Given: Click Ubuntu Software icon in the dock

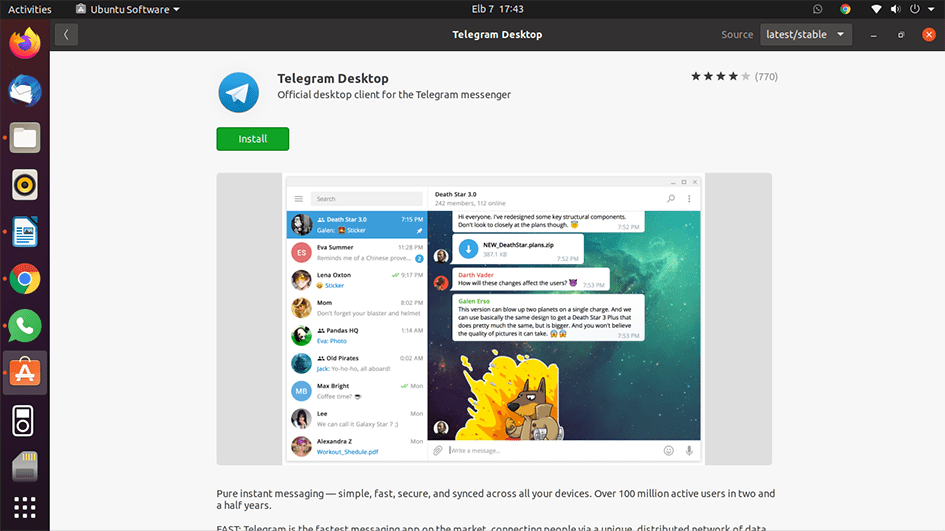Looking at the screenshot, I should pos(25,372).
